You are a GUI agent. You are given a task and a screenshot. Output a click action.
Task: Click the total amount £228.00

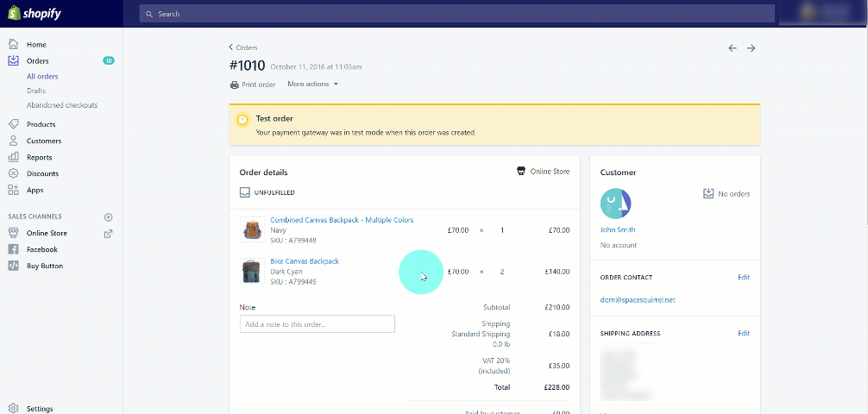[x=557, y=387]
